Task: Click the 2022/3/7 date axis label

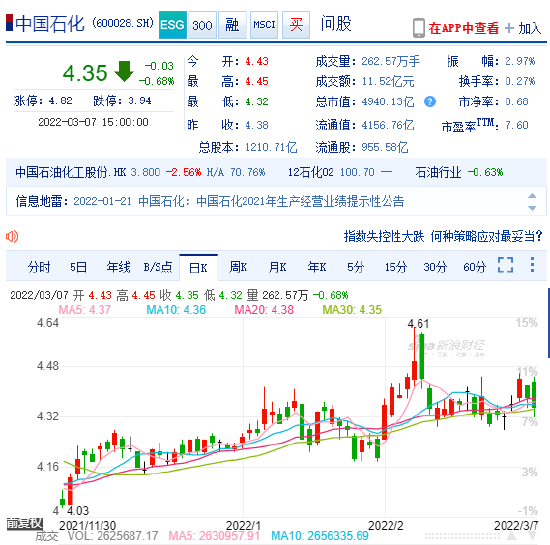Action: click(x=516, y=525)
